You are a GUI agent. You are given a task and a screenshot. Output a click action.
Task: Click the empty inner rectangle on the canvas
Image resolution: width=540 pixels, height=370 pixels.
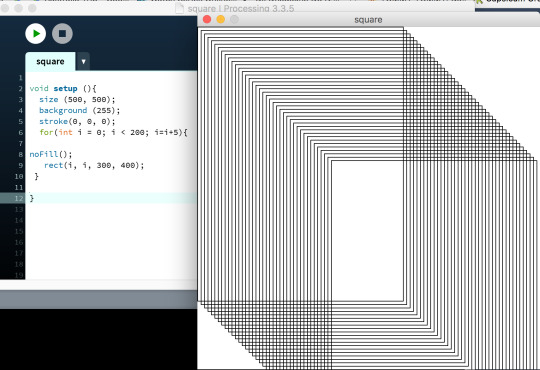coord(367,231)
